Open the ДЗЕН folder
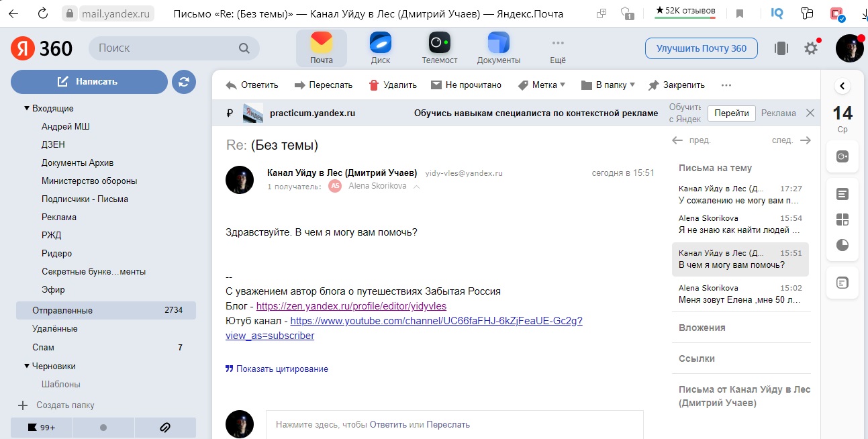 coord(53,144)
